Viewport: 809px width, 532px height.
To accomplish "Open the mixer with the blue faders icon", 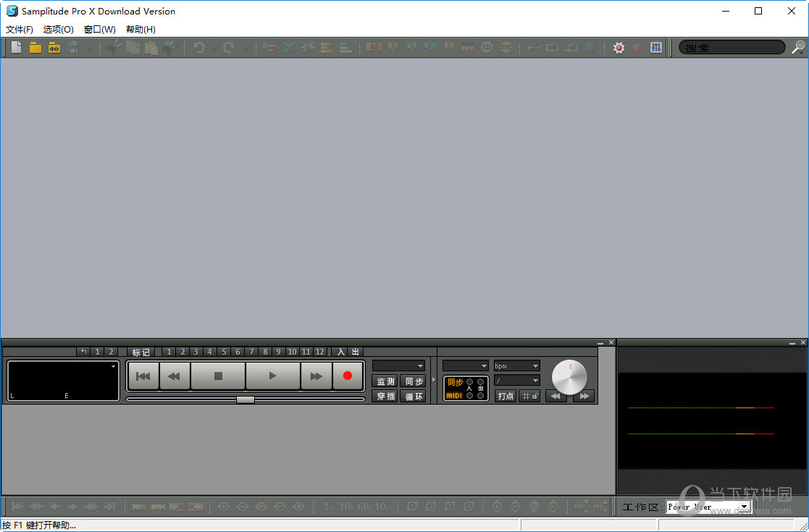I will [655, 48].
